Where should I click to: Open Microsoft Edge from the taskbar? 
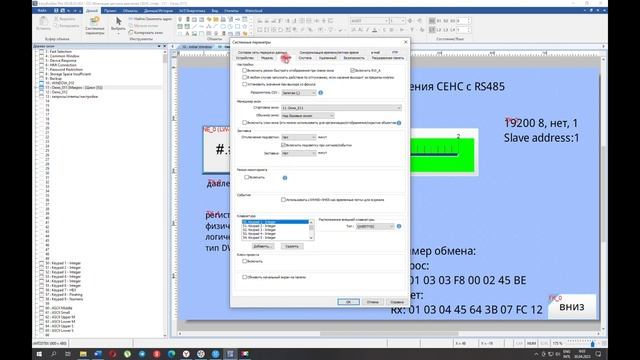[x=171, y=354]
